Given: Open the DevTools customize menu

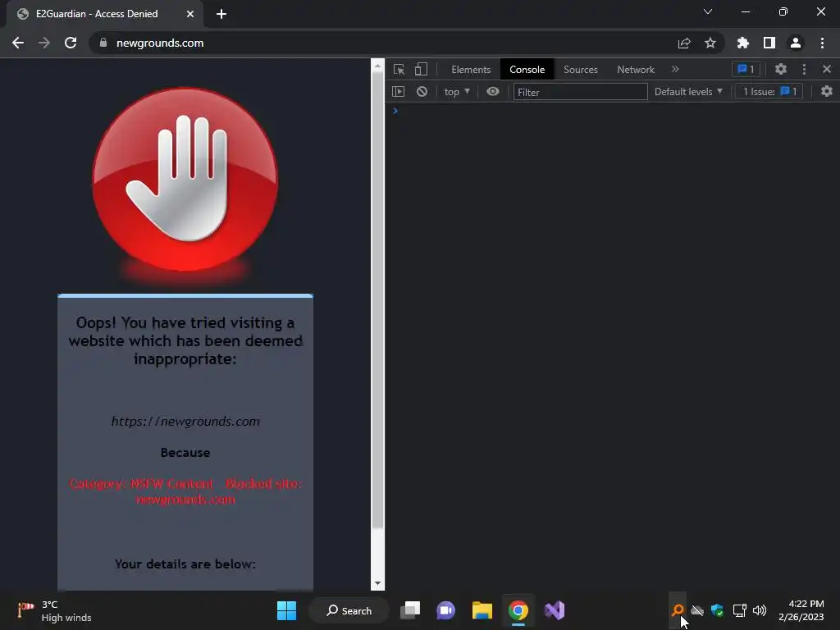Looking at the screenshot, I should click(x=804, y=69).
